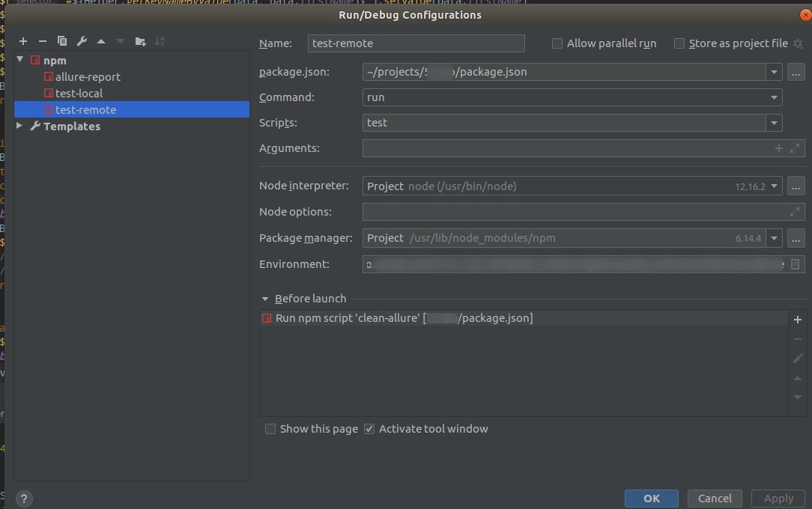
Task: Click the OK button
Action: 652,498
